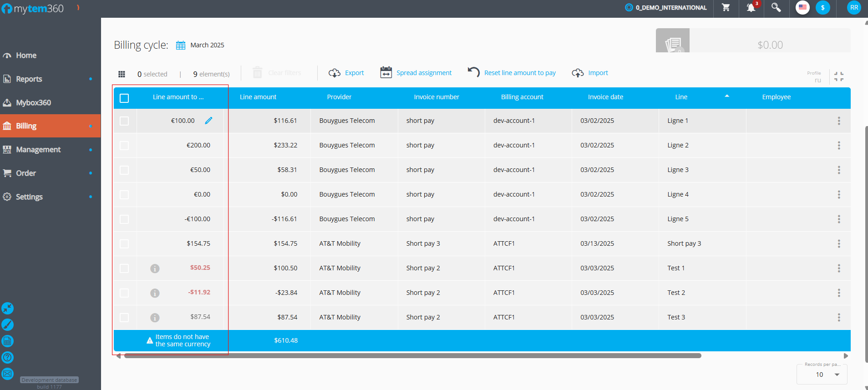Open the RR user profile menu
The height and width of the screenshot is (390, 868).
854,8
